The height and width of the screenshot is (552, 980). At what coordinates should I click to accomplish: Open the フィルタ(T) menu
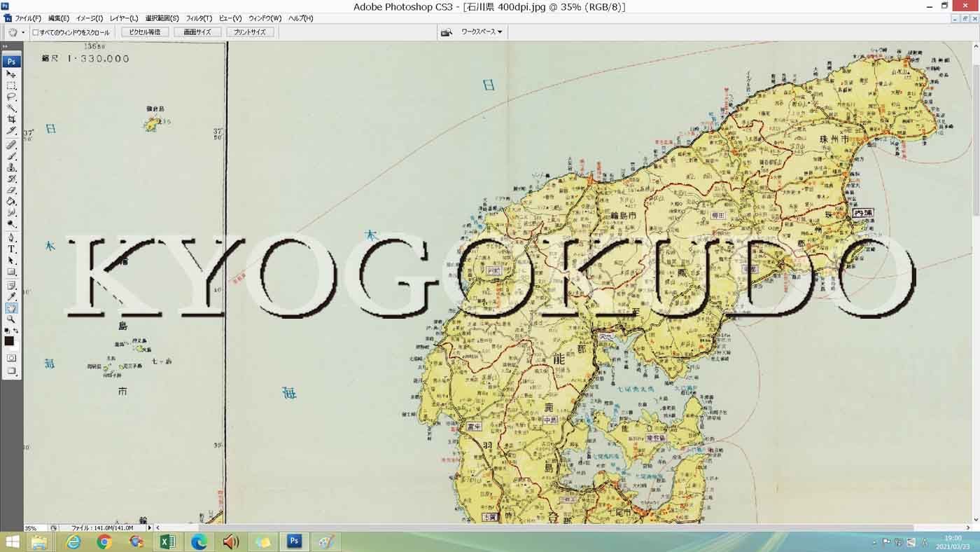tap(199, 18)
